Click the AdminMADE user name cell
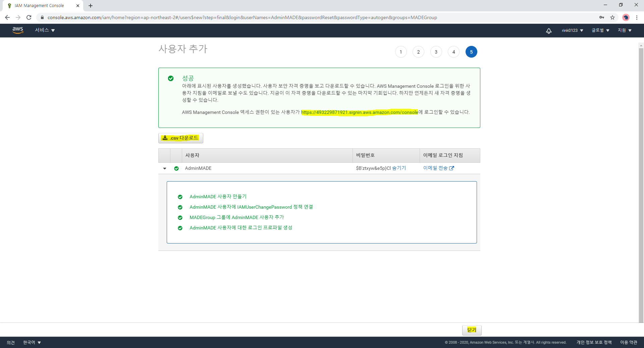 click(198, 168)
